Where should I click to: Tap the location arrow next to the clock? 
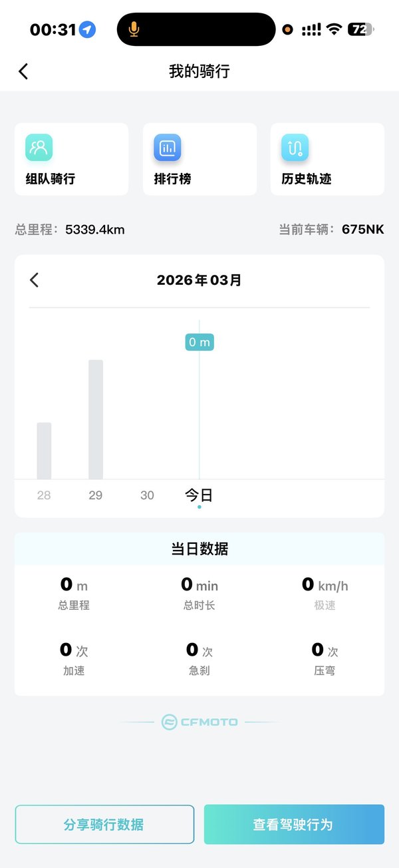tap(86, 29)
